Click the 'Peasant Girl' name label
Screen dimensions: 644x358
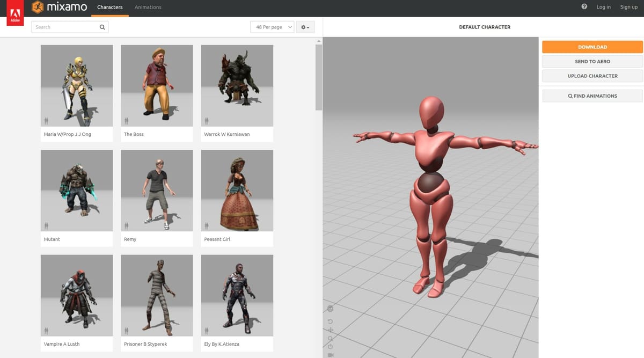[217, 239]
